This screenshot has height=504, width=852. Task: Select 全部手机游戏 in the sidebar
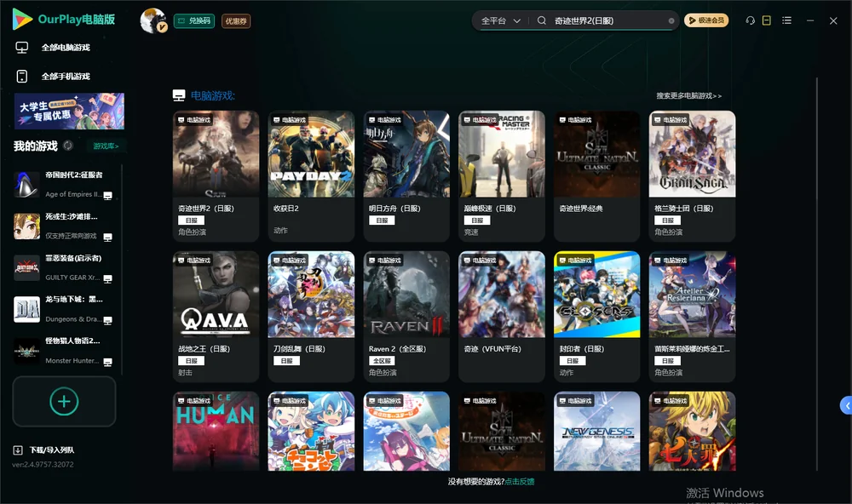coord(53,77)
